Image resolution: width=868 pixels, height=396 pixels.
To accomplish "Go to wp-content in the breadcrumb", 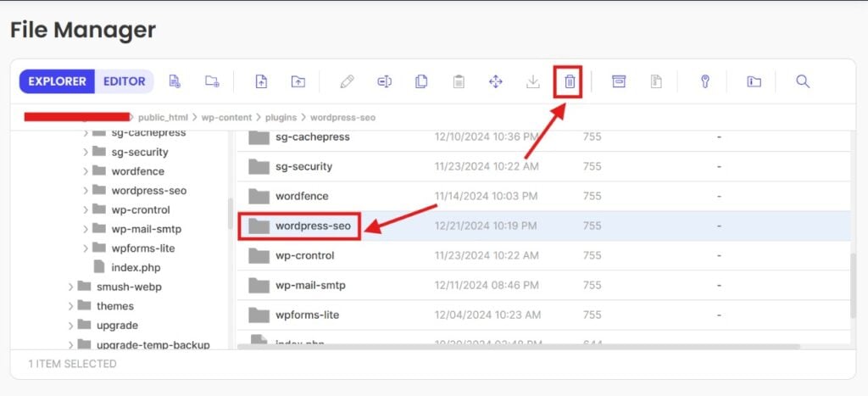I will click(x=226, y=117).
